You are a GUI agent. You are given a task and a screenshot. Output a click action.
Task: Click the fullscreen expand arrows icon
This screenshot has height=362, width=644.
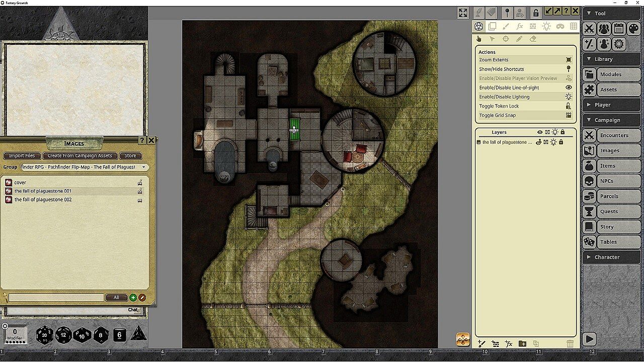tap(463, 13)
